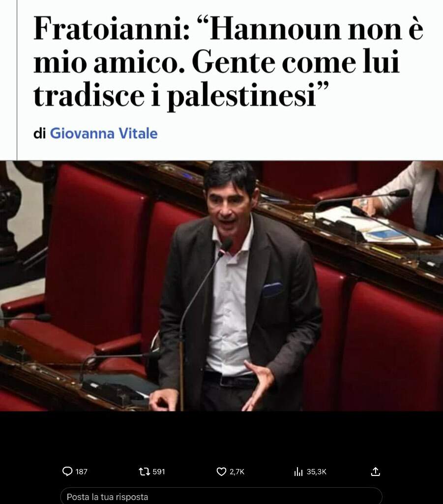Click the Fratoianni headline text
Viewport: 443px width, 504px height.
[228, 61]
